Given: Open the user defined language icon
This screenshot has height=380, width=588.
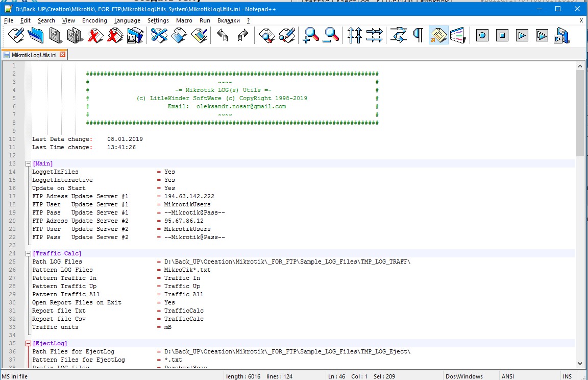Looking at the screenshot, I should pyautogui.click(x=458, y=36).
